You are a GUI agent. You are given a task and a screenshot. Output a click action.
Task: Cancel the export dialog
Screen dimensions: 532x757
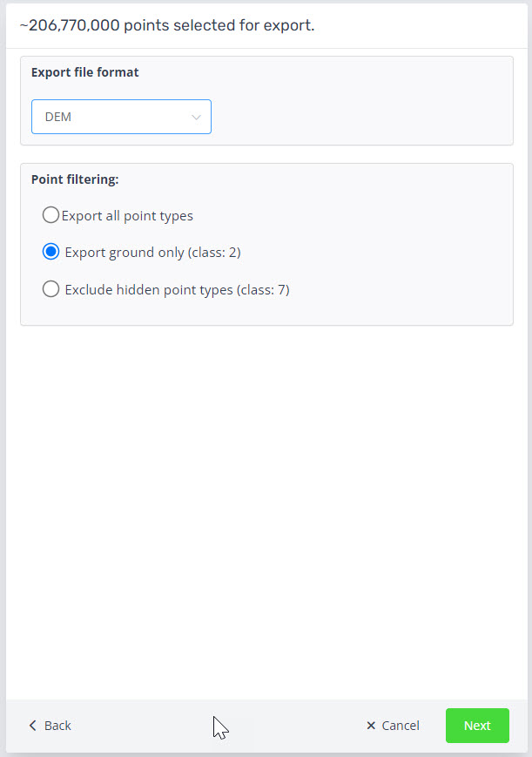(392, 725)
